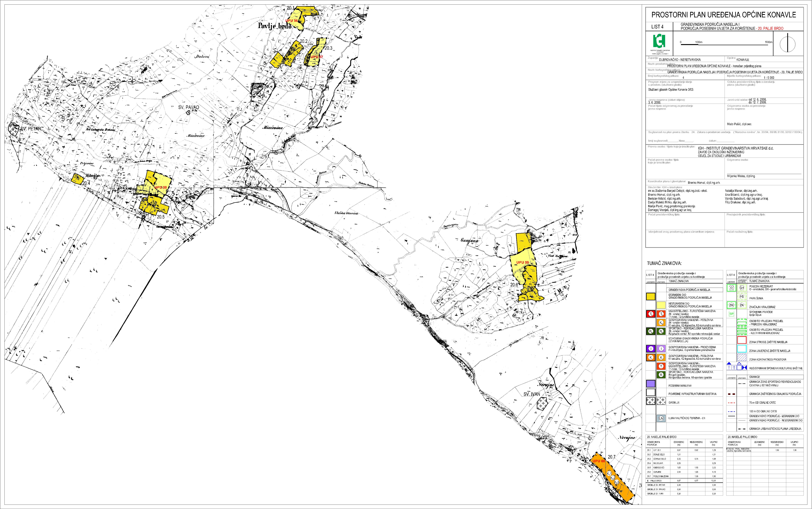Click the purple posebna namjena swatch
This screenshot has width=812, height=509.
click(x=651, y=384)
